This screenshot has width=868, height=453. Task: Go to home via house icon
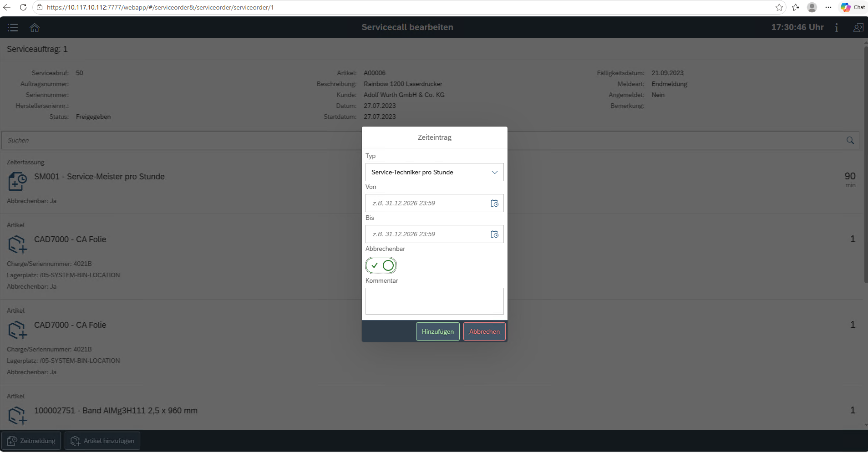click(35, 27)
